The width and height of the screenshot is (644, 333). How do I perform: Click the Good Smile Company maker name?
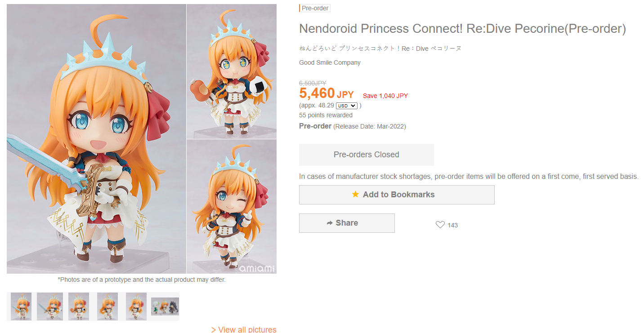tap(330, 62)
